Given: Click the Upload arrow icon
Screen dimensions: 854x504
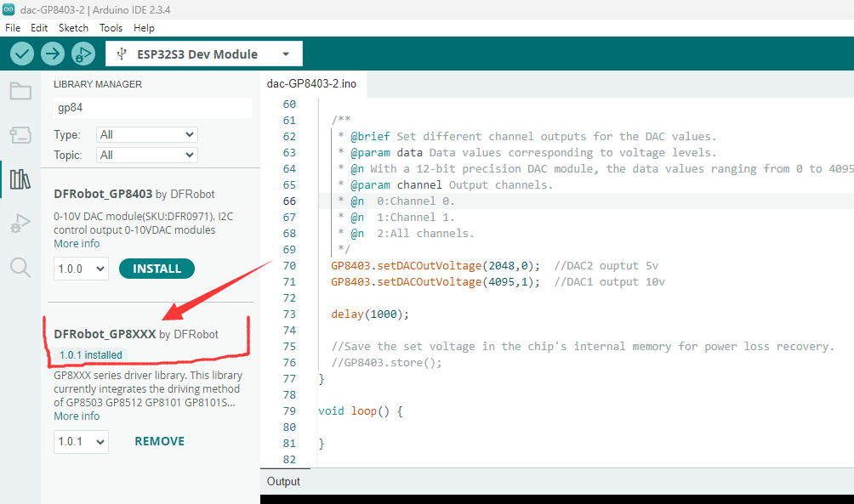Looking at the screenshot, I should tap(53, 54).
